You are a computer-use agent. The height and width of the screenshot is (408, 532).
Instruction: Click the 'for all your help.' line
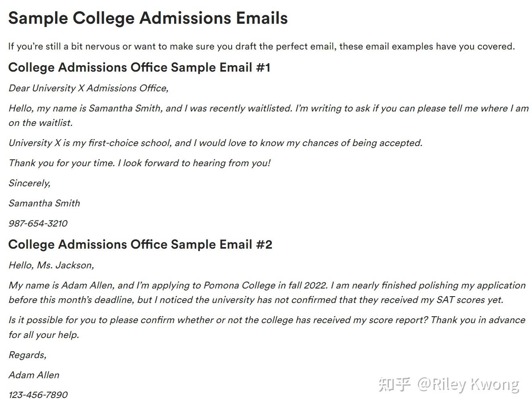tap(44, 335)
